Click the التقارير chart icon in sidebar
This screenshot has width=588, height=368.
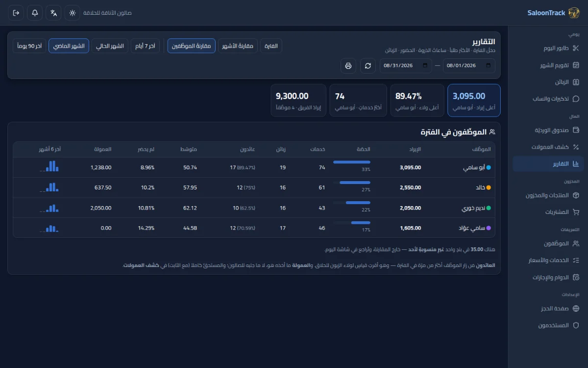576,164
